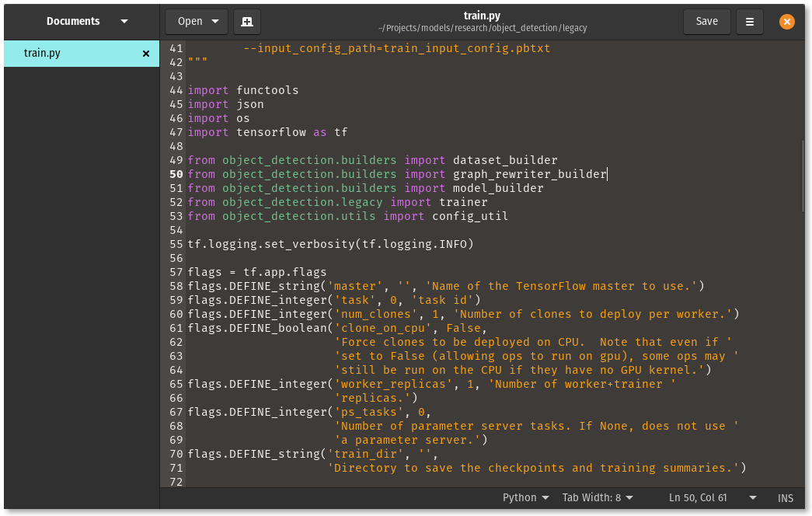Screen dimensions: 812x516
Task: Click the 'ps_tasks' string literal
Action: [369, 412]
